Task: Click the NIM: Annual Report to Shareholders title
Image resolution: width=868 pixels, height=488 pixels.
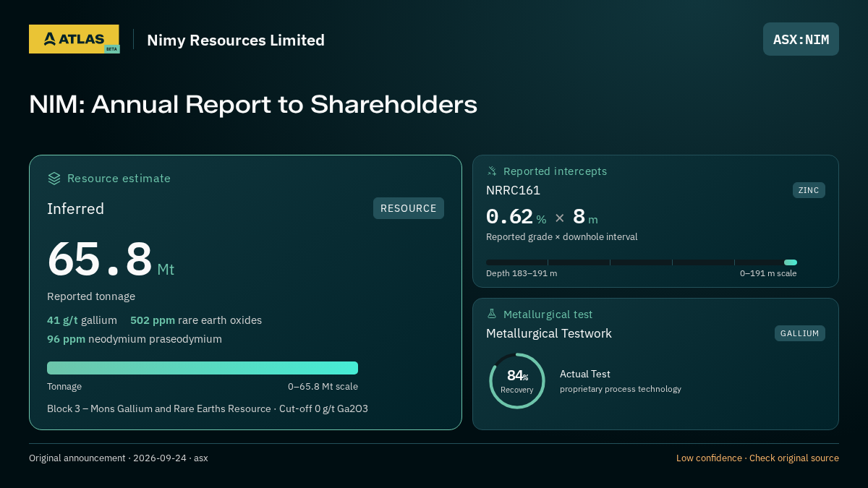Action: coord(253,105)
